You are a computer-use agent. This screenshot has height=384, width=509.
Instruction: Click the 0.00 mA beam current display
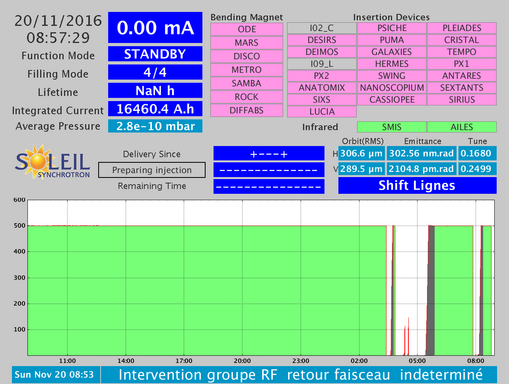(x=155, y=28)
